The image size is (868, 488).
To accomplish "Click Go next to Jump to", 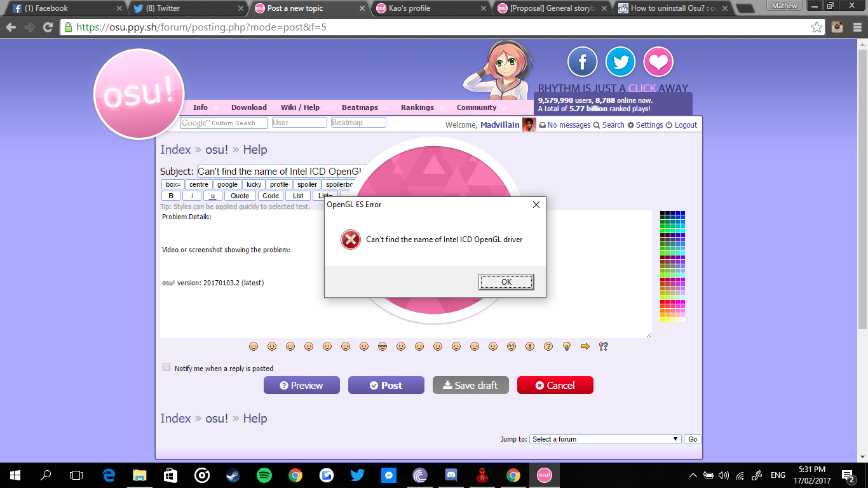I will click(x=693, y=439).
